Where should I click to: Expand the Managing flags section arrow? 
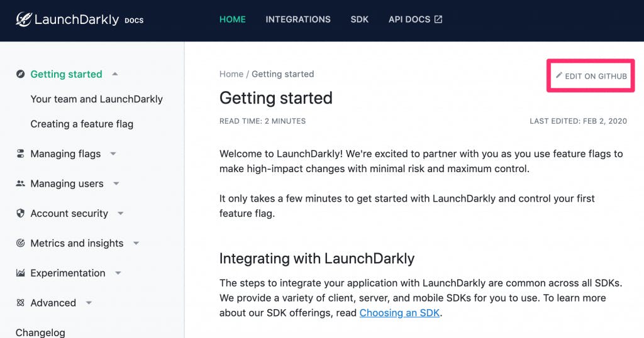click(x=113, y=154)
